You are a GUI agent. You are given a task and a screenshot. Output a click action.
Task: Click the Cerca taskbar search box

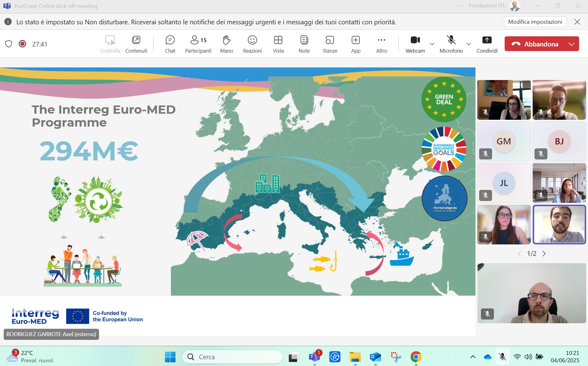232,357
